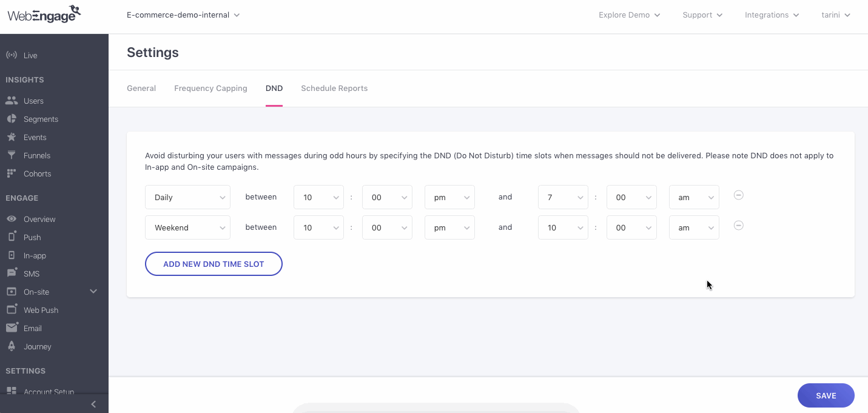
Task: Change Weekend slot end minutes 00
Action: 631,227
